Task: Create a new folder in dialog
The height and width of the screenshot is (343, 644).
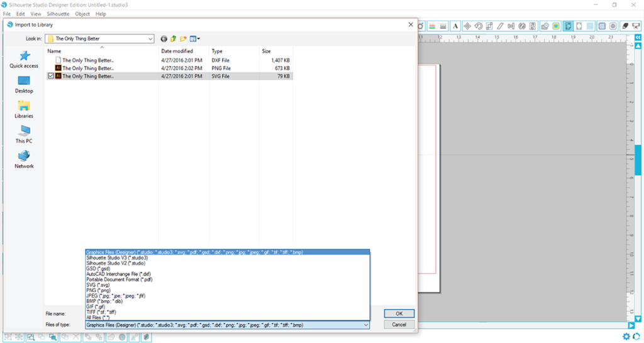Action: click(183, 38)
